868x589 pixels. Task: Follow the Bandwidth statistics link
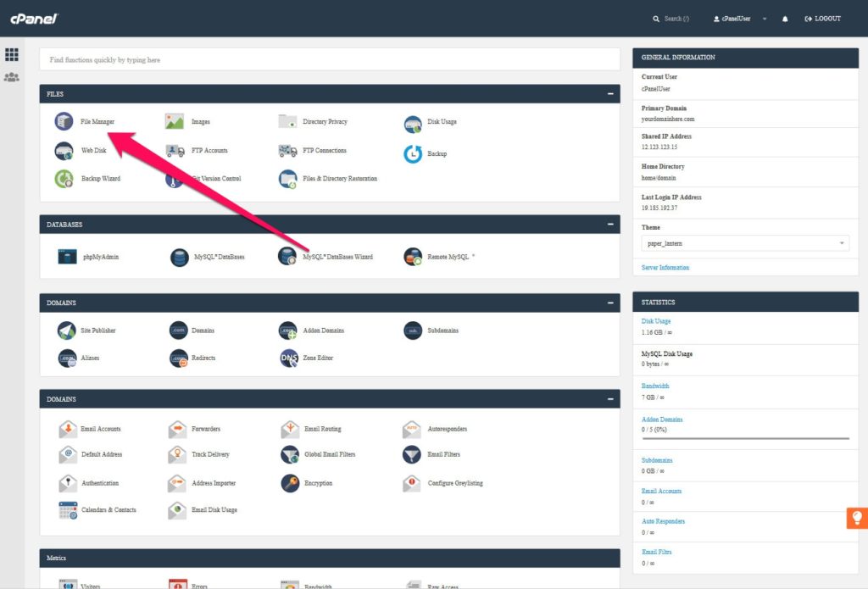pos(655,386)
